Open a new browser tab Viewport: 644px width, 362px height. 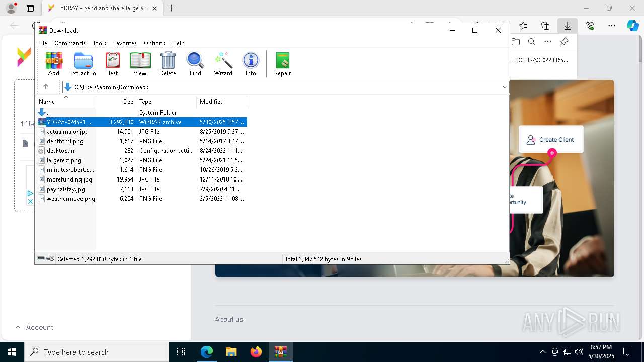(x=172, y=8)
